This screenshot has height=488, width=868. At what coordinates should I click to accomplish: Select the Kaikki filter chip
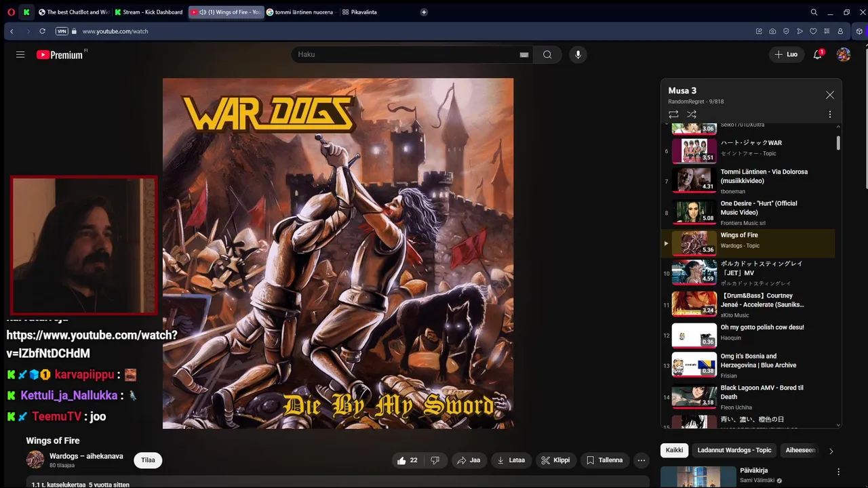coord(674,450)
